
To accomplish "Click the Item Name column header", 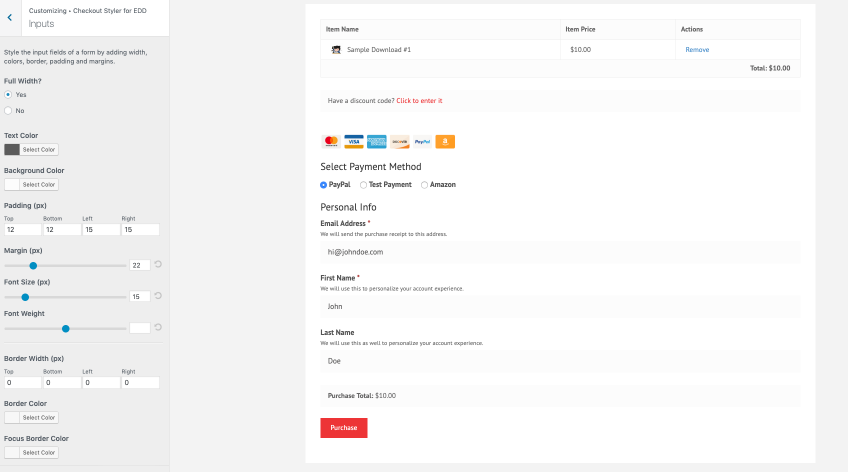I will tap(342, 29).
